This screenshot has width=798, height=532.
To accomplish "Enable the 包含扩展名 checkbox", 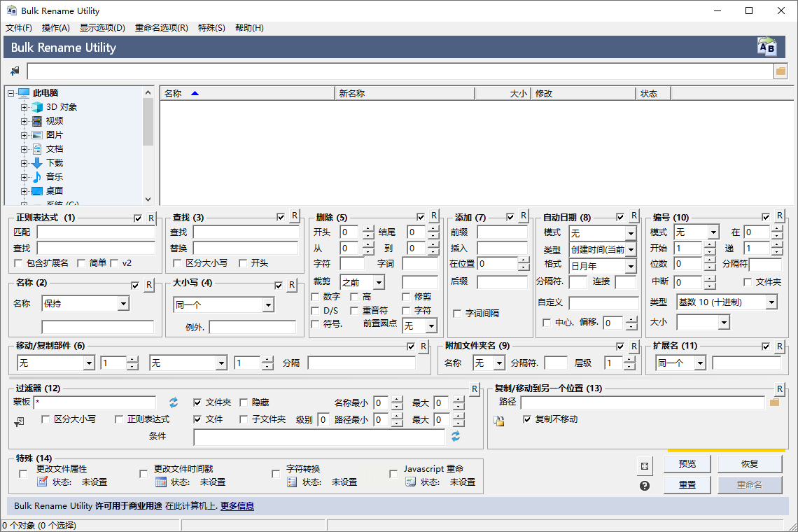I will click(x=19, y=263).
